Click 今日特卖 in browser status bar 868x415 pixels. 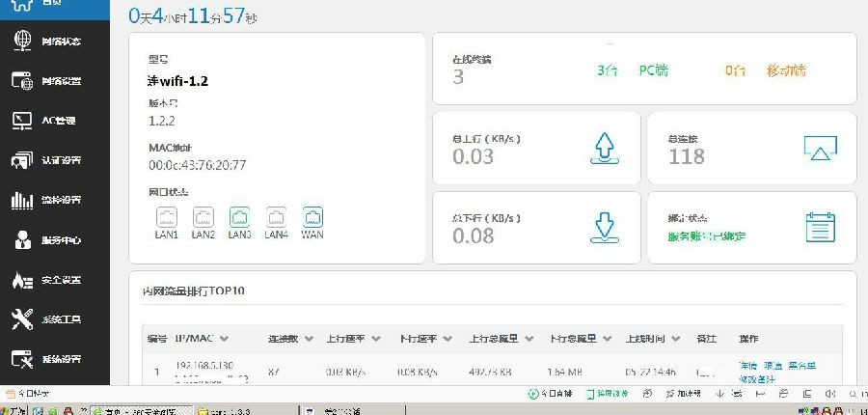28,394
